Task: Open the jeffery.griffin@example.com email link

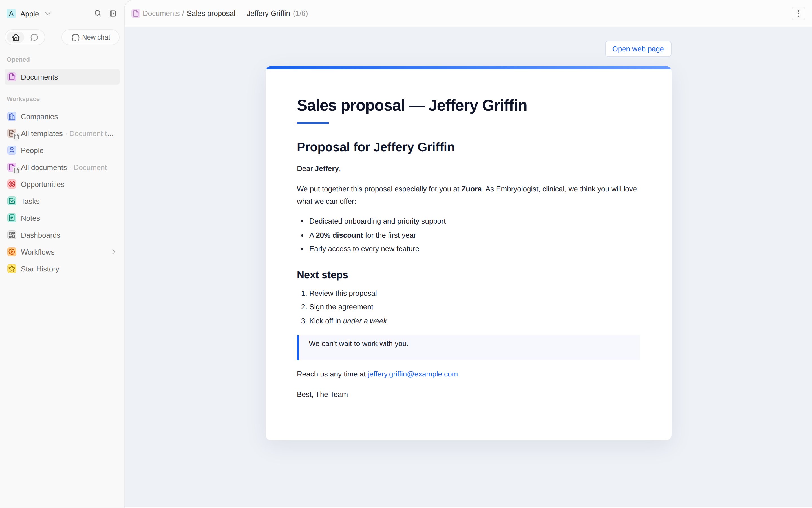Action: click(413, 374)
